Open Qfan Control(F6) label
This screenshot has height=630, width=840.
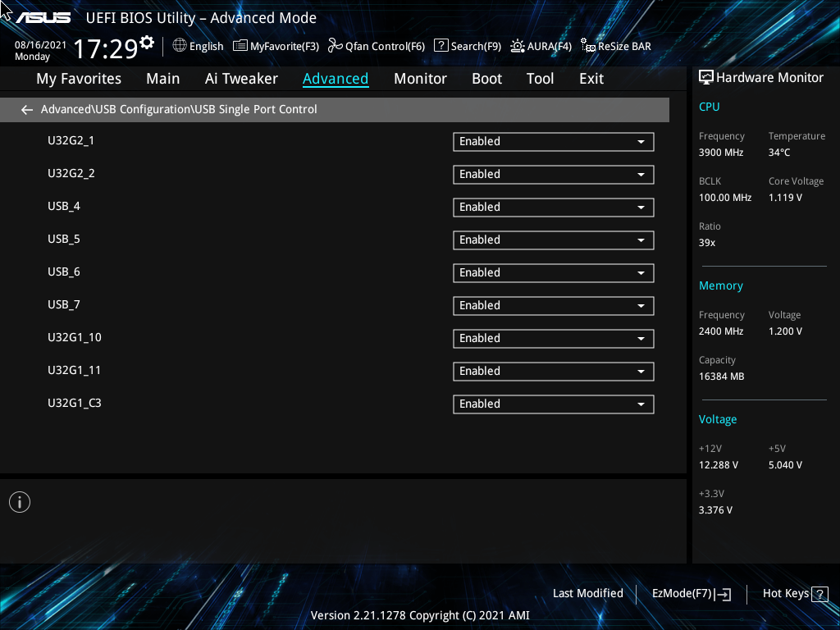pyautogui.click(x=385, y=47)
